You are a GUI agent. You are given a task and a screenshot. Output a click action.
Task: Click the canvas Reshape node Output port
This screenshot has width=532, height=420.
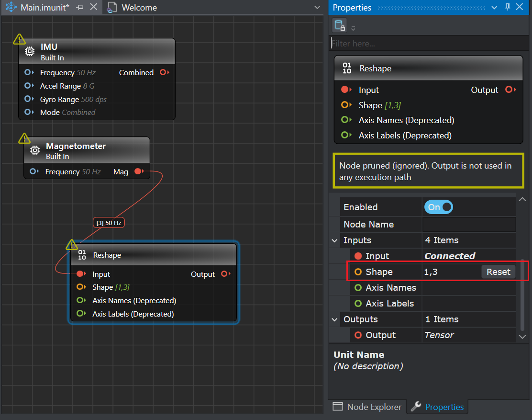(x=226, y=273)
